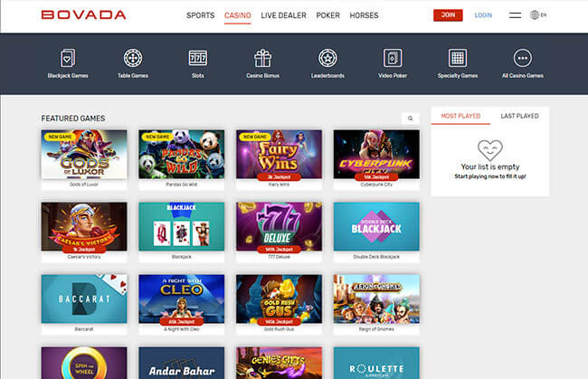Open the Slots category icon
The height and width of the screenshot is (379, 588).
197,58
